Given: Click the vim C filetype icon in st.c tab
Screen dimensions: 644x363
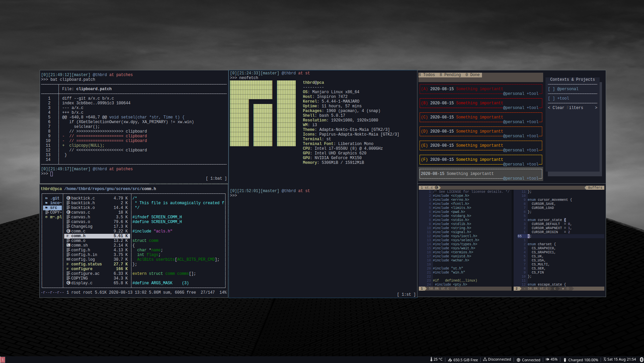Looking at the screenshot, I should 437,188.
